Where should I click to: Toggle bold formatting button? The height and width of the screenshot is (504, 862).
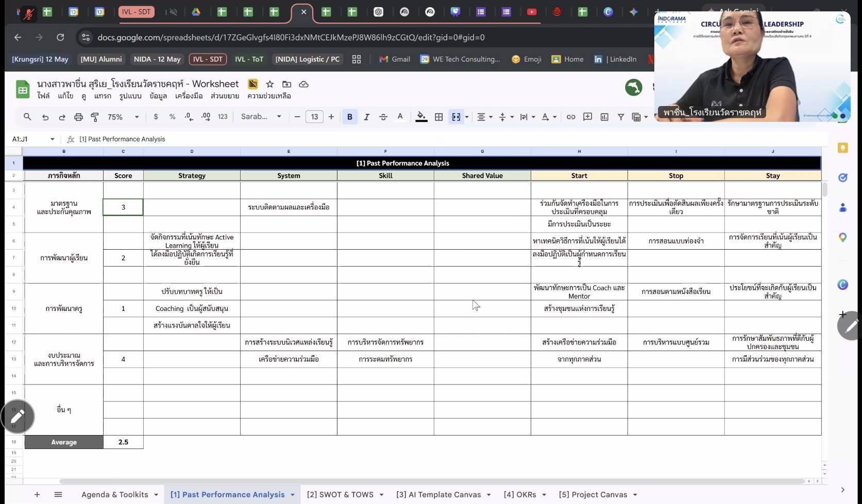pyautogui.click(x=350, y=117)
